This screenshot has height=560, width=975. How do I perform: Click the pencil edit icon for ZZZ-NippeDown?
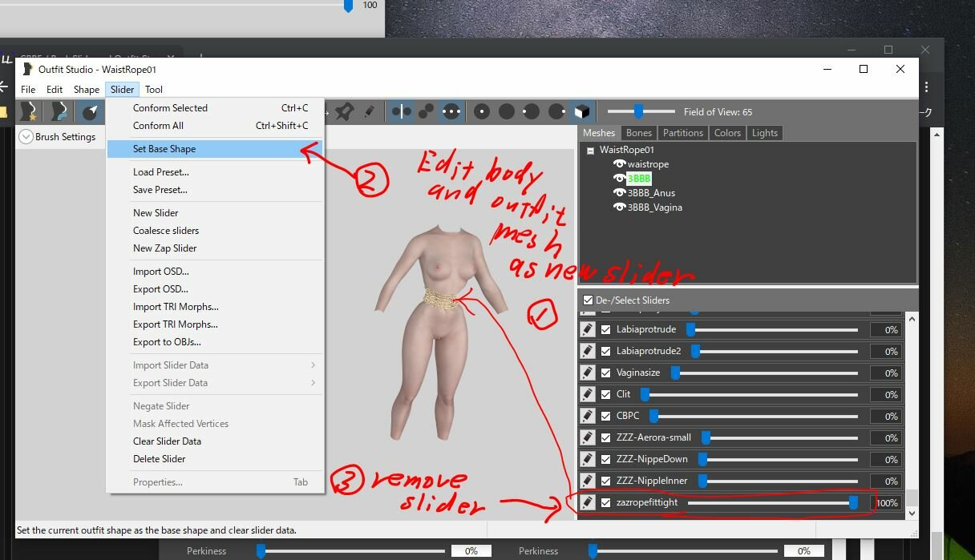point(588,459)
